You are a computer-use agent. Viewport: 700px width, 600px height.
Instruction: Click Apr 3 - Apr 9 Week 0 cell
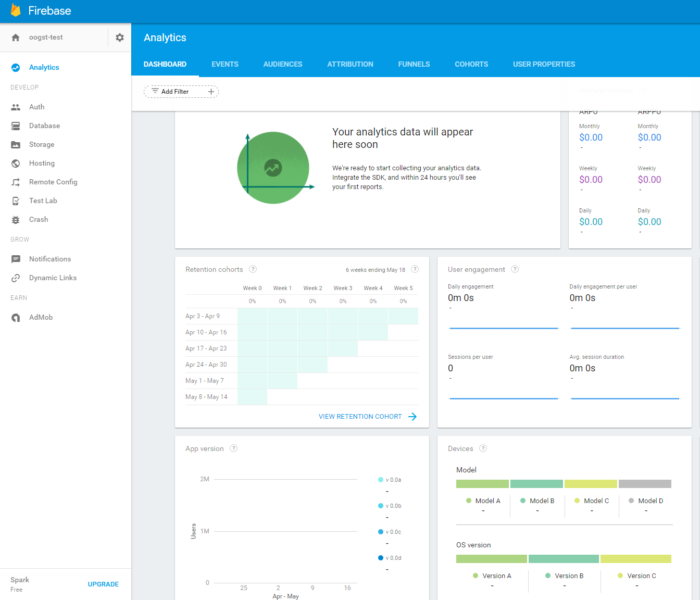tap(253, 316)
